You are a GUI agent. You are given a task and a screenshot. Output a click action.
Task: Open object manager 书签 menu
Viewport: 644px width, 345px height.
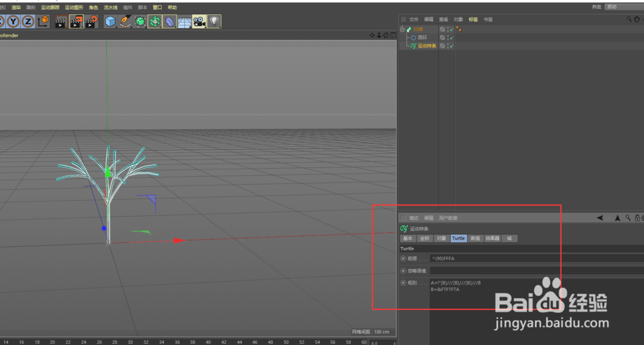488,19
